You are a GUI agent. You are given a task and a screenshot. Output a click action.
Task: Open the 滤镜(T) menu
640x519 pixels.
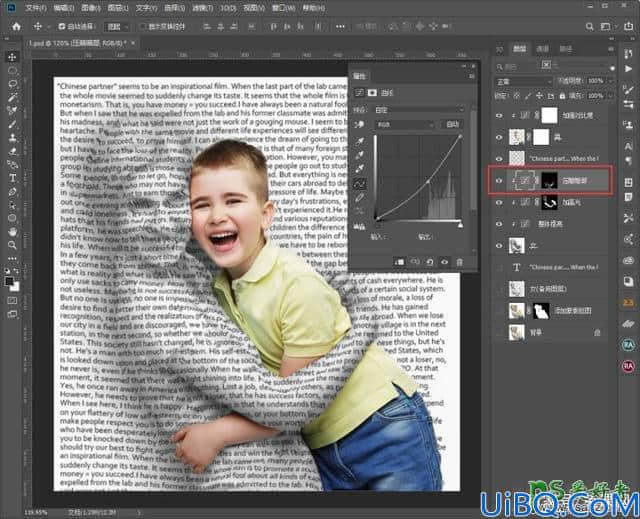pos(202,8)
